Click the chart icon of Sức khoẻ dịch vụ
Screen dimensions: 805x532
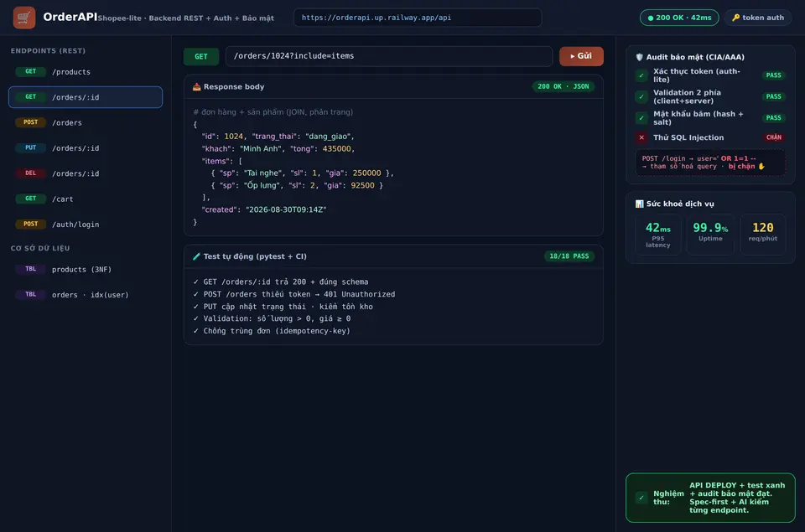(x=639, y=204)
